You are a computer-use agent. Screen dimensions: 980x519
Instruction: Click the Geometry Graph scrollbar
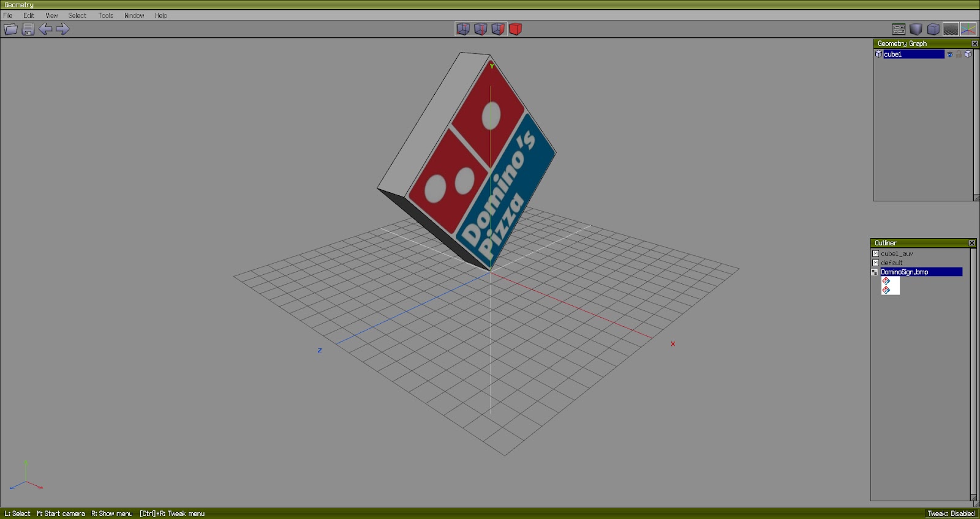click(x=976, y=122)
